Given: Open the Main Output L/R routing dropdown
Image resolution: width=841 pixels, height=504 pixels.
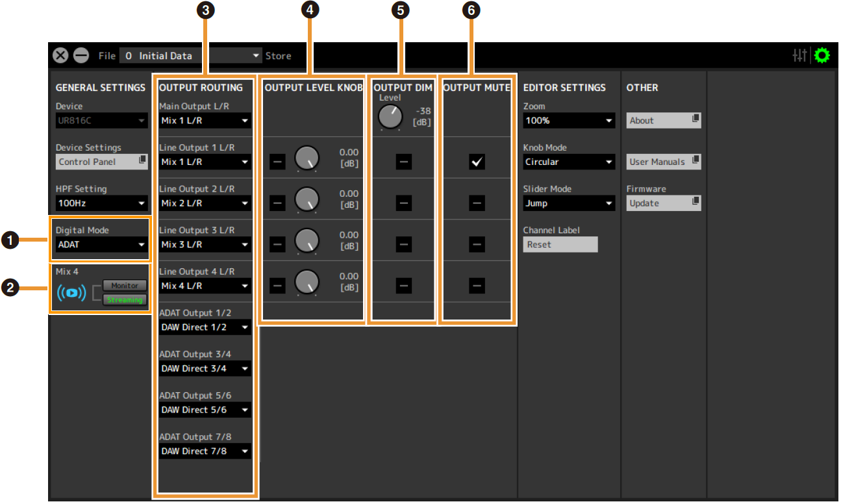Looking at the screenshot, I should coord(205,121).
